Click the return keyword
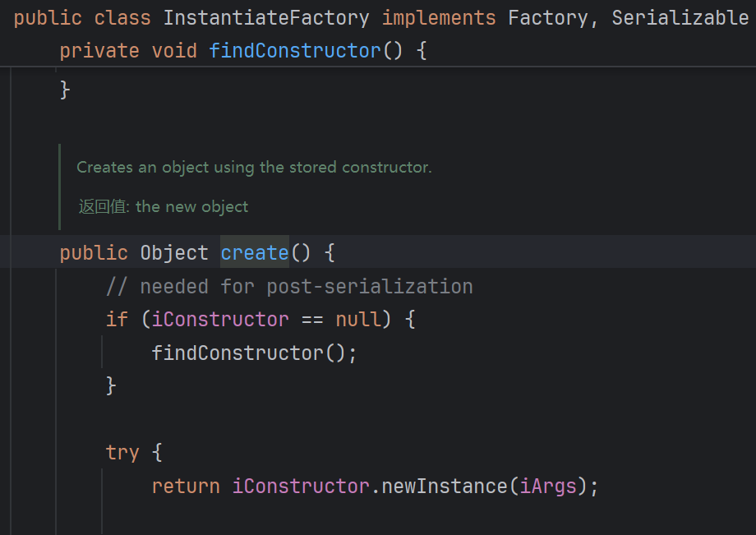 pos(186,487)
